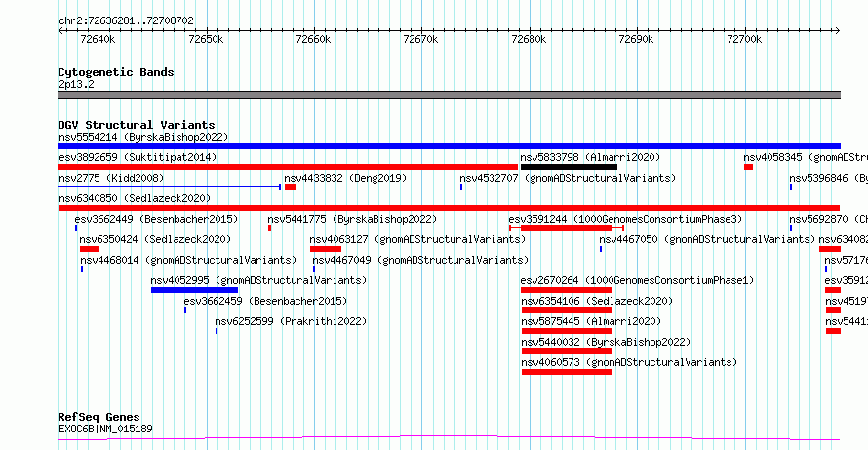Open nsv5833798 (Almarri2020) label
Screen dimensions: 868x450
[x=590, y=157]
